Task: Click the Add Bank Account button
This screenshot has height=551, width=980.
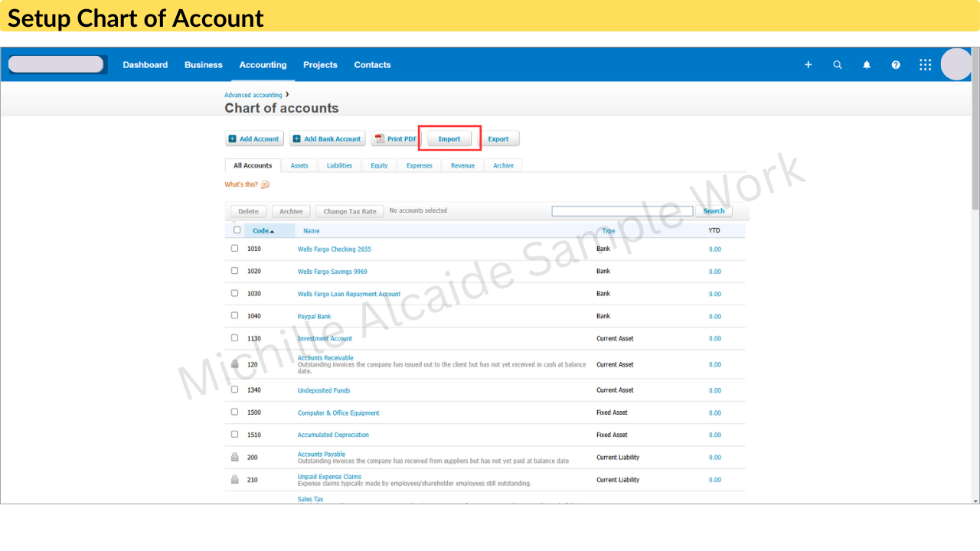Action: [327, 139]
